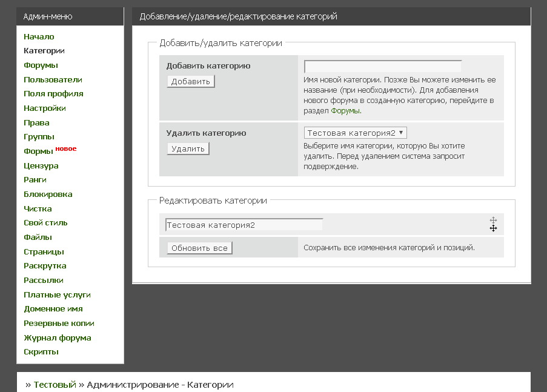Open Доменное имя menu item
This screenshot has height=392, width=547.
(x=53, y=309)
